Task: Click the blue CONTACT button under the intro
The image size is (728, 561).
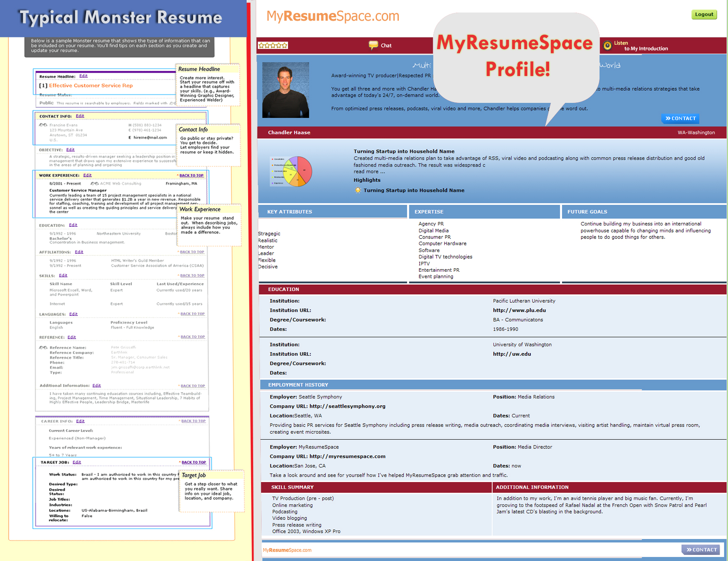Action: 681,118
